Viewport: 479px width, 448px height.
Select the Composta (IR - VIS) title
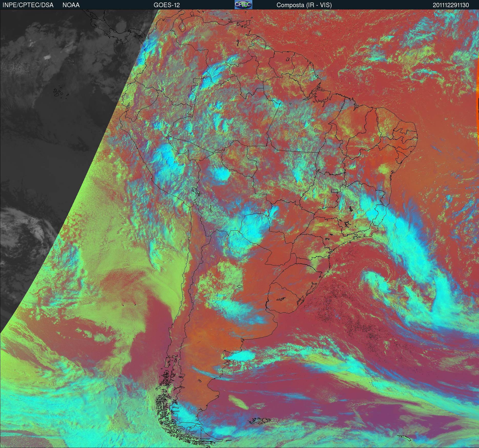(x=304, y=5)
